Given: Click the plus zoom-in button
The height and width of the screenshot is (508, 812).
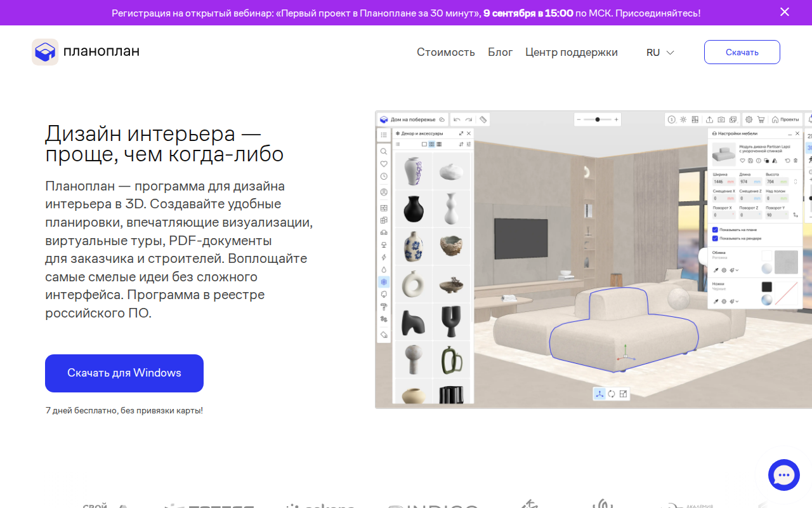Looking at the screenshot, I should (616, 119).
